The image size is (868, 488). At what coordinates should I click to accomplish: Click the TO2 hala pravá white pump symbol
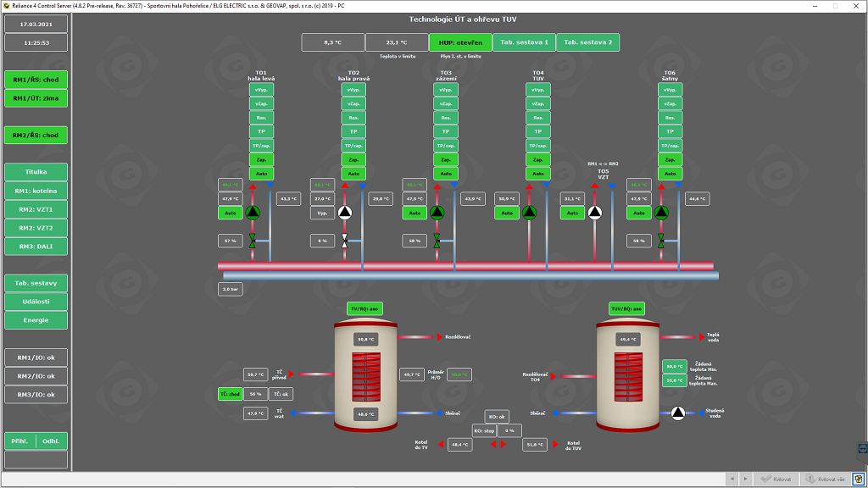pos(345,213)
